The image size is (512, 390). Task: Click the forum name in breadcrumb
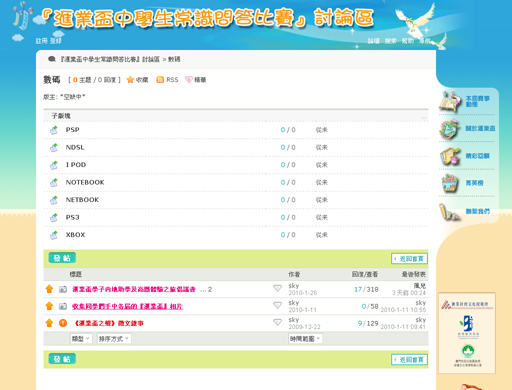coord(110,59)
